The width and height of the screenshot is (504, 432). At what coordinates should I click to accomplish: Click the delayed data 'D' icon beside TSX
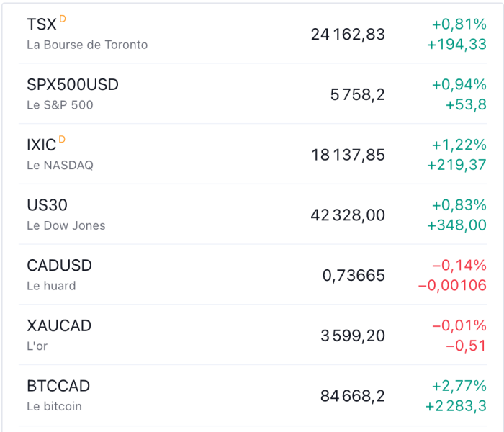(62, 18)
